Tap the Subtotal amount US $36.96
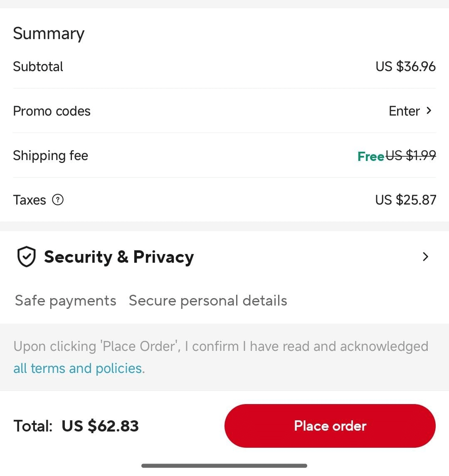 pos(405,67)
